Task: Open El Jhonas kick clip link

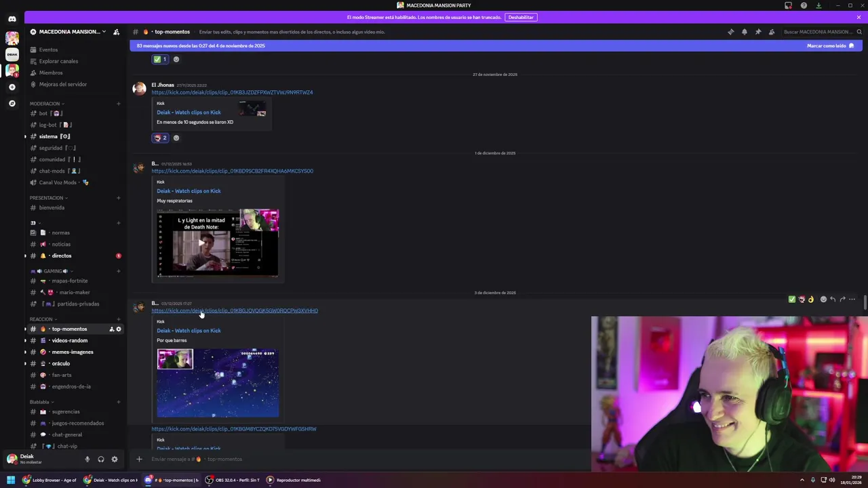Action: coord(232,92)
